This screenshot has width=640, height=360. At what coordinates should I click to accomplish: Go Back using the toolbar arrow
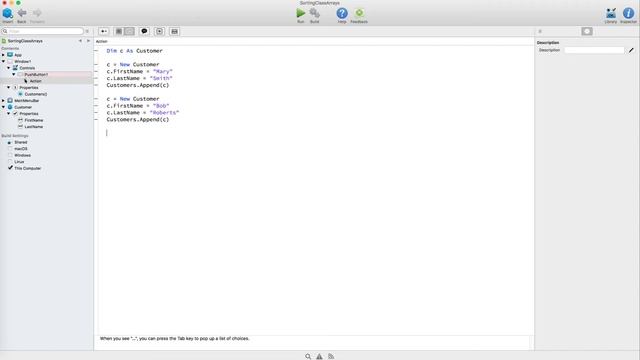tap(22, 15)
